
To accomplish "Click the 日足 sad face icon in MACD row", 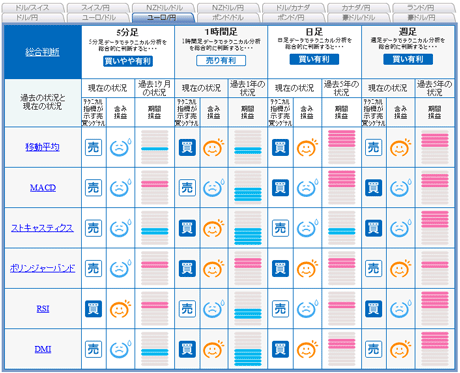I will coord(307,188).
